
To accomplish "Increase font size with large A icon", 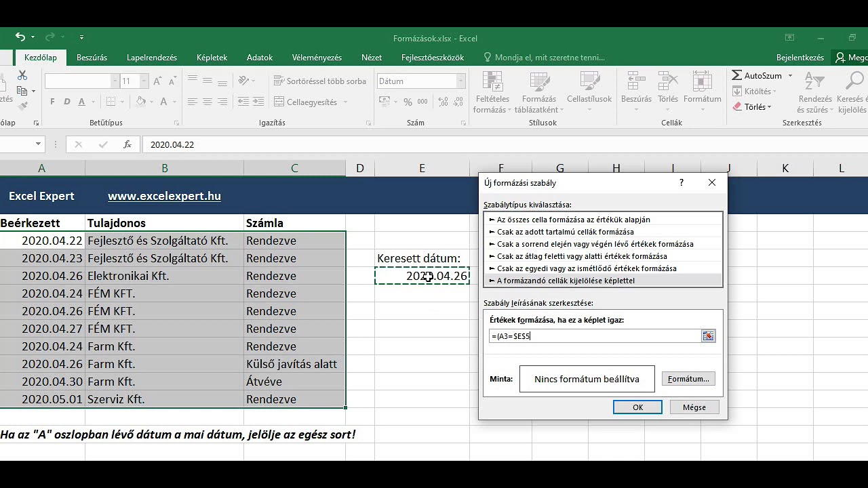I will (157, 81).
